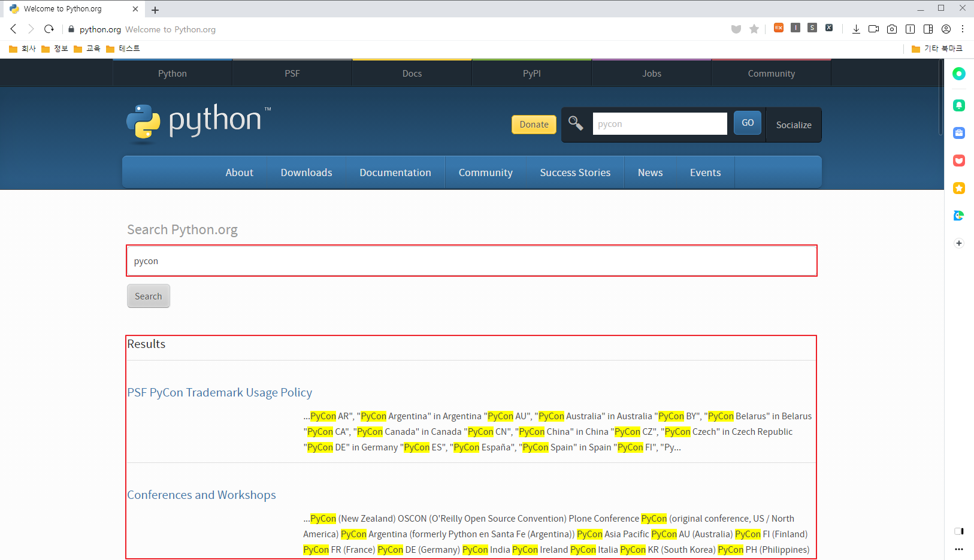974x560 pixels.
Task: Open 'Conferences and Workshops' result
Action: point(201,495)
